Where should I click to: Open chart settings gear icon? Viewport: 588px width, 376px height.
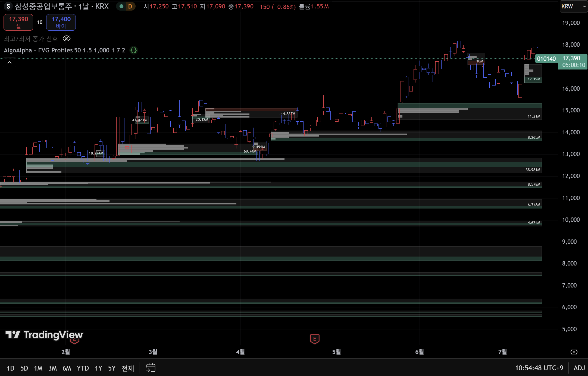coord(574,352)
